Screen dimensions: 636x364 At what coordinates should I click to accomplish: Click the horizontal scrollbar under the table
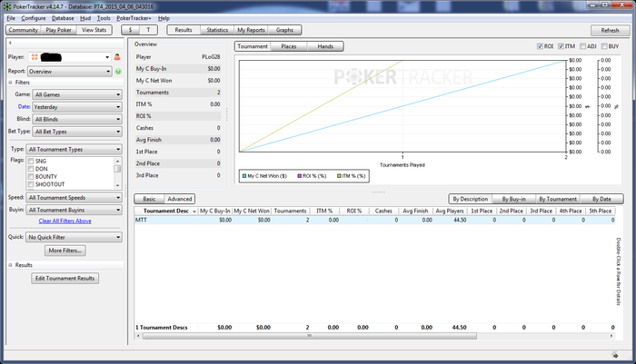[x=310, y=336]
